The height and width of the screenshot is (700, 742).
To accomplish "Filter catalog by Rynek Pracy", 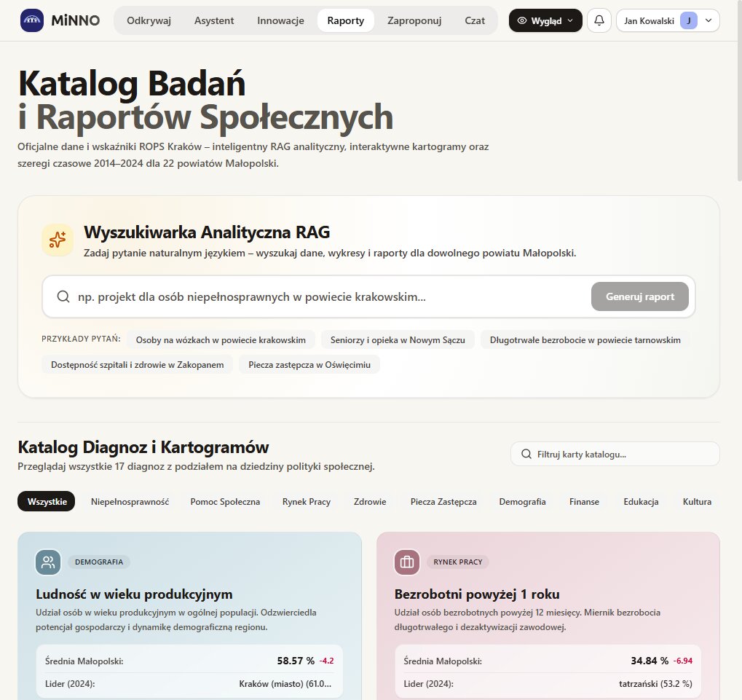I will [x=306, y=501].
